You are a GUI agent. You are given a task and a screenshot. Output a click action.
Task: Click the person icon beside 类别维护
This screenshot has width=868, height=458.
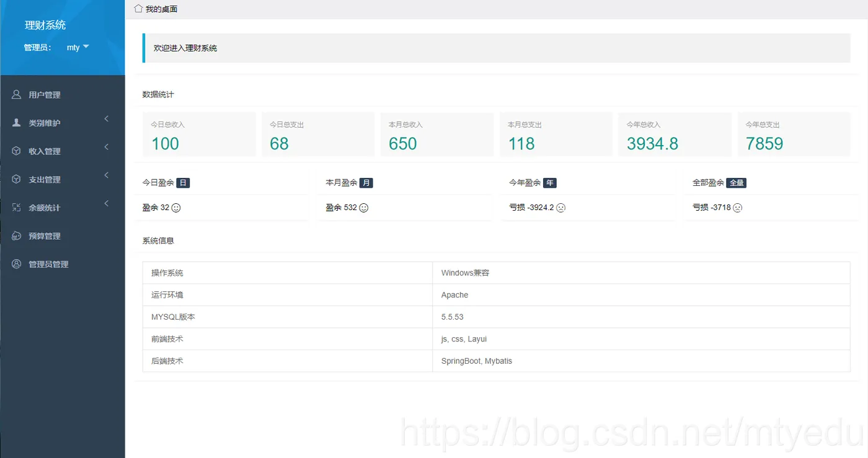pos(17,123)
